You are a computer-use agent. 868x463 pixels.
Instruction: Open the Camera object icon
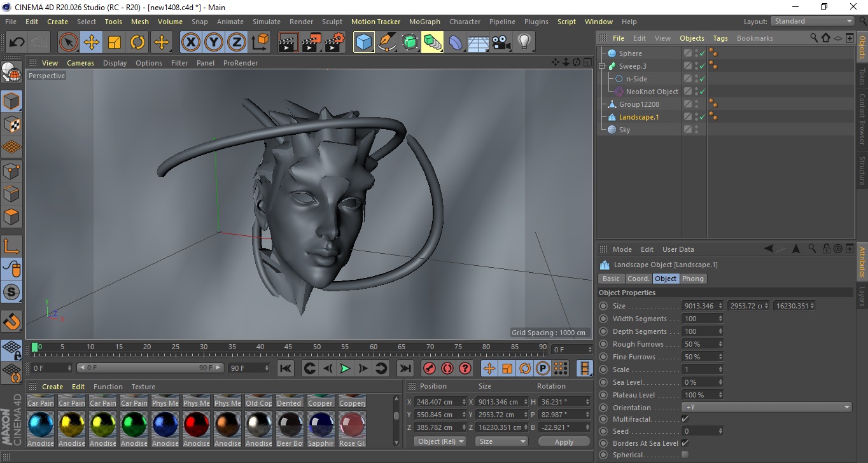[x=501, y=43]
